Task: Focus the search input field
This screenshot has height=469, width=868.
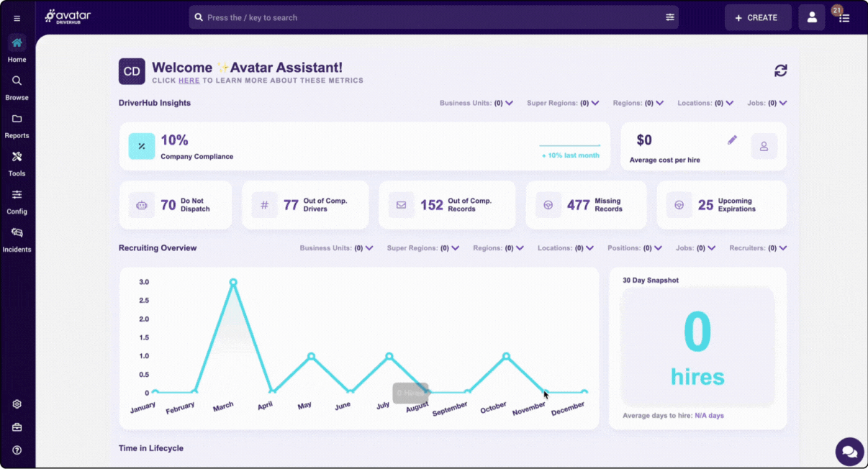Action: tap(432, 17)
